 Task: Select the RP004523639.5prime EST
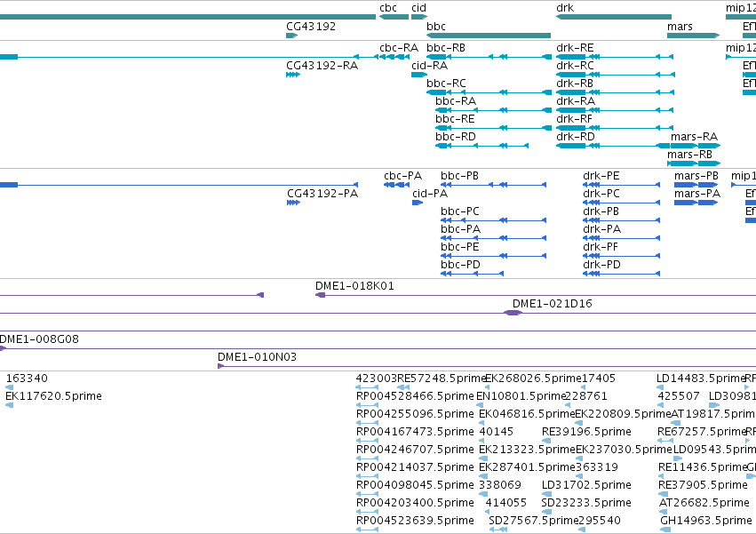pyautogui.click(x=367, y=530)
